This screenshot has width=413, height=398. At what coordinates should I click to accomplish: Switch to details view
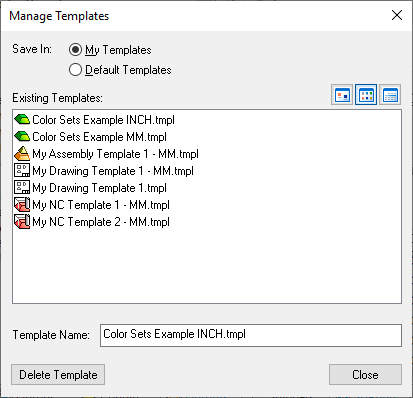pos(390,95)
